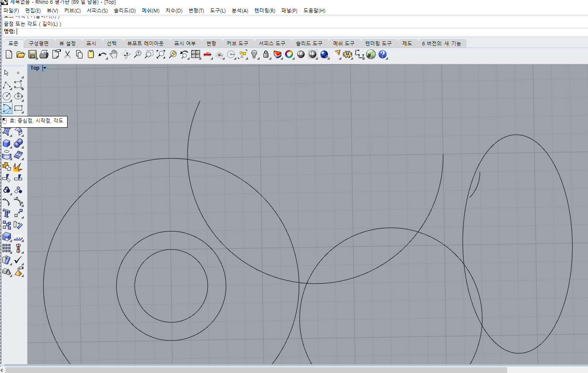Screen dimensions: 588x373
Task: Click the color wheel properties icon
Action: tap(289, 54)
